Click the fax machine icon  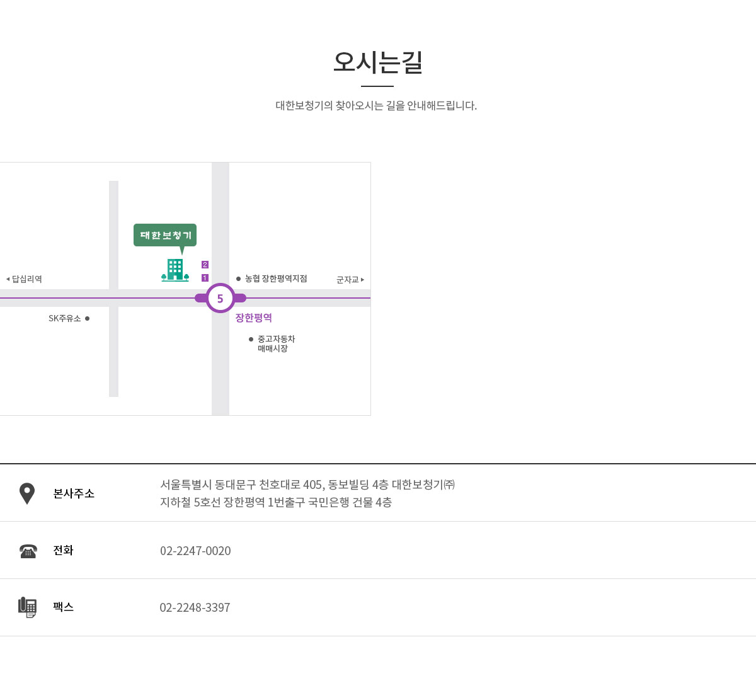27,607
